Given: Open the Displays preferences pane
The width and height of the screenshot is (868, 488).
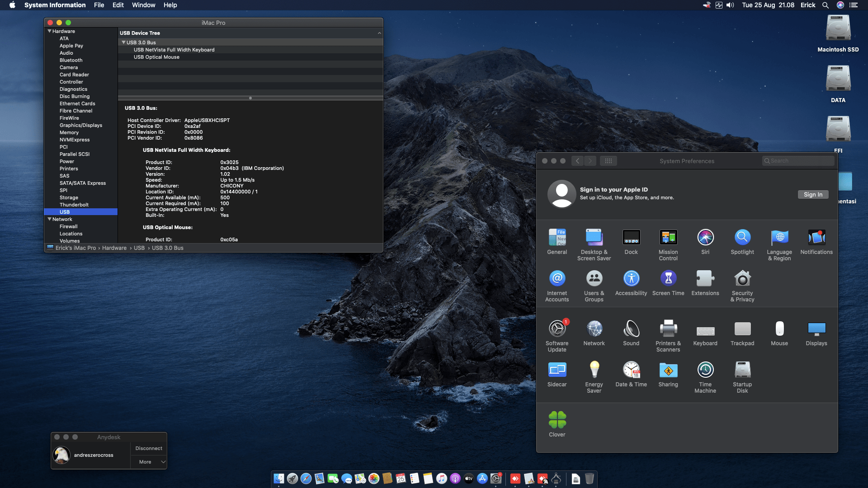Looking at the screenshot, I should (816, 333).
